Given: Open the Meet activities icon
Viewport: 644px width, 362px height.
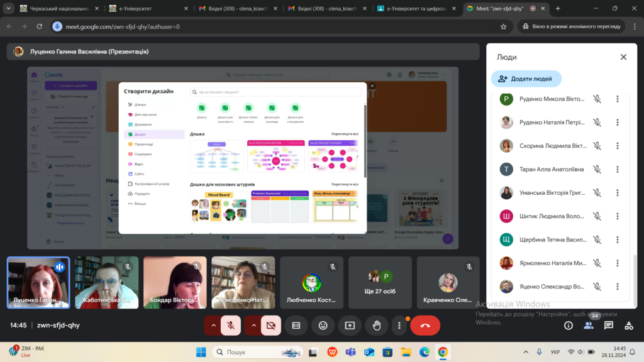Looking at the screenshot, I should pos(629,326).
